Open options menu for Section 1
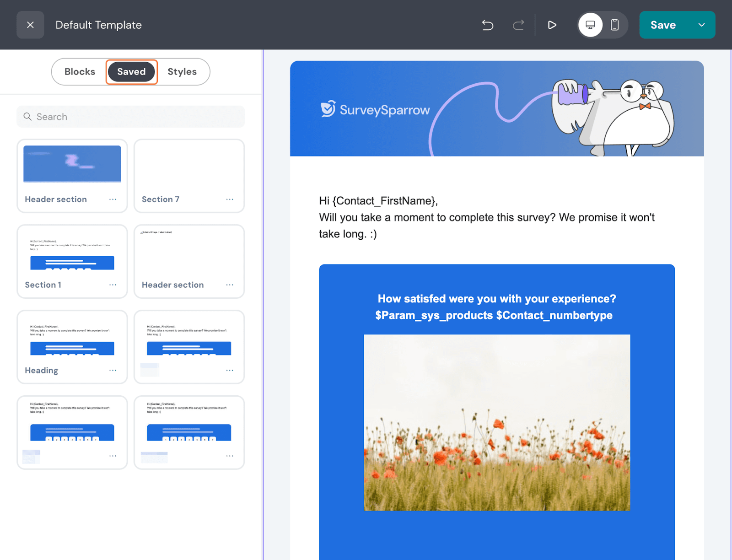This screenshot has width=732, height=560. (x=113, y=285)
